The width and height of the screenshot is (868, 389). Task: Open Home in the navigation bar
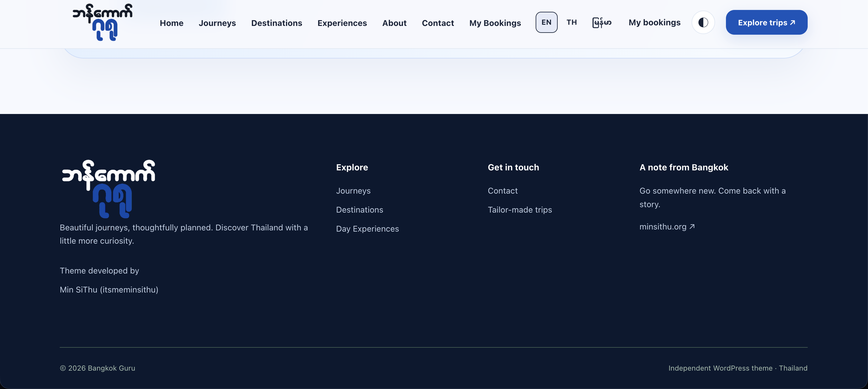[172, 23]
